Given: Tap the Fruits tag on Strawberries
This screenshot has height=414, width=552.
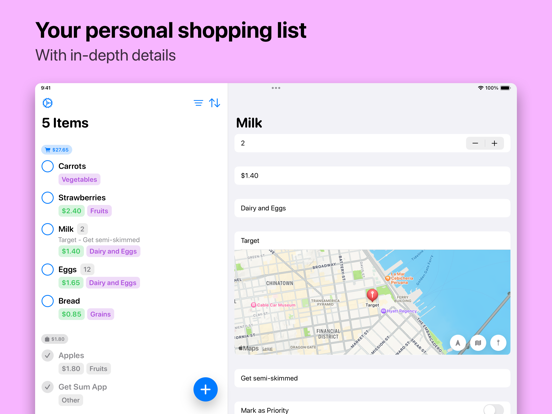Looking at the screenshot, I should (x=99, y=211).
